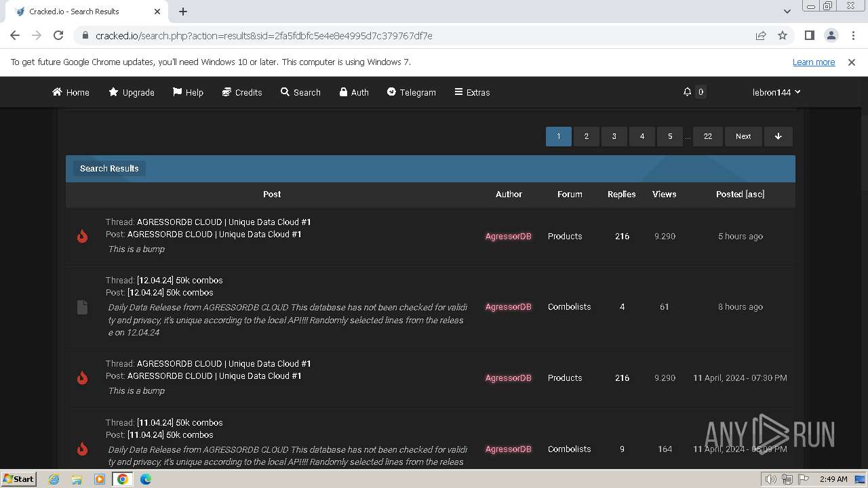Open the Windows Start menu
The width and height of the screenshot is (868, 488).
pyautogui.click(x=18, y=479)
